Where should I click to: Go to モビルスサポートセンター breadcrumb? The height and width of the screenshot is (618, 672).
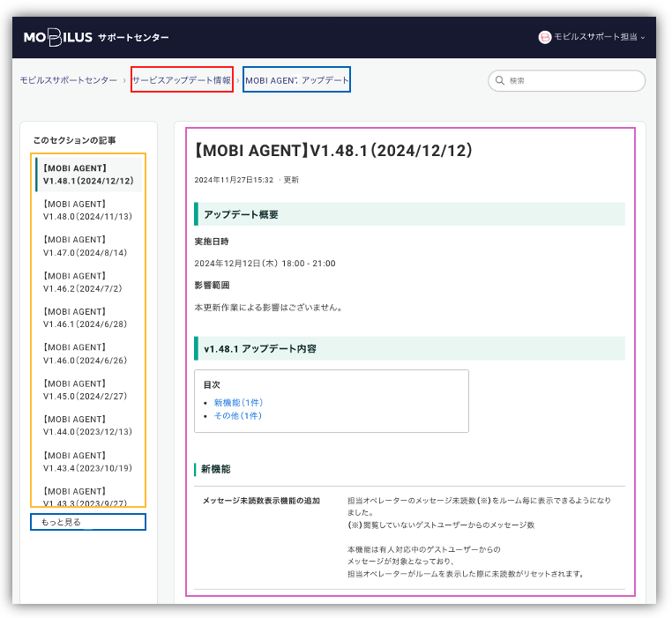click(x=68, y=80)
